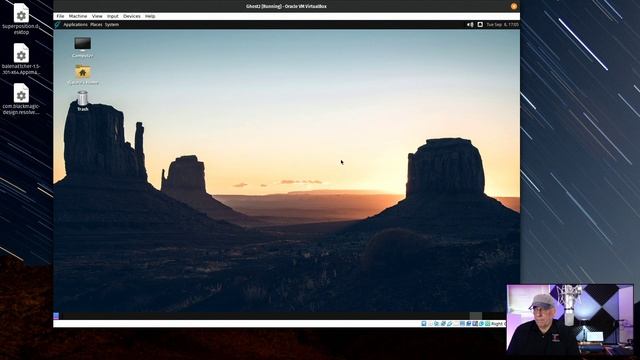
Task: Select the superposition desktop file on the host desktop
Action: [x=21, y=19]
